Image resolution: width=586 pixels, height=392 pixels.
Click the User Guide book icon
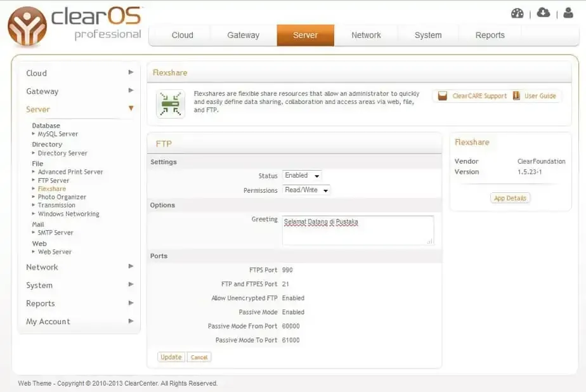(x=516, y=96)
